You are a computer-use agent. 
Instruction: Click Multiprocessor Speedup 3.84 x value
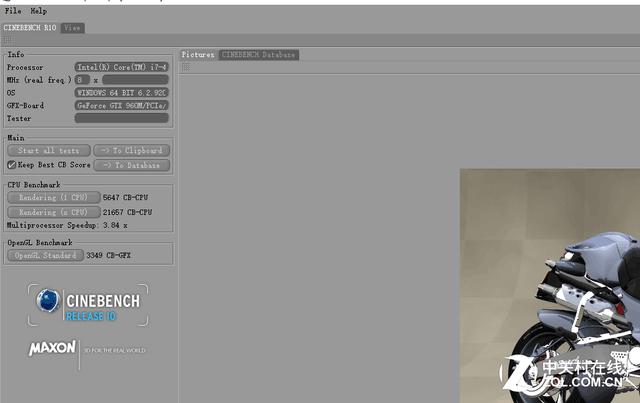[x=115, y=225]
